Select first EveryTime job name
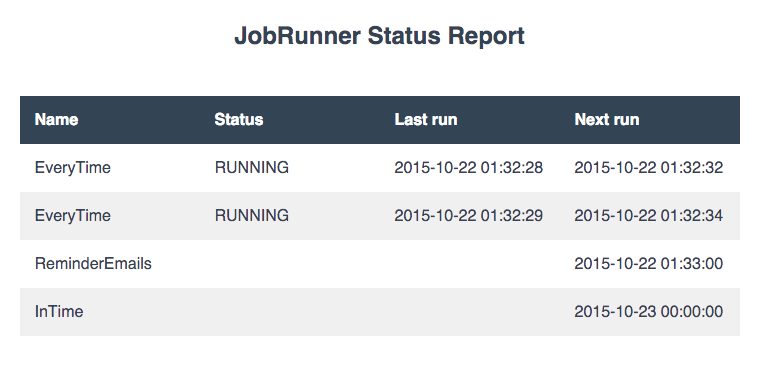This screenshot has height=376, width=760. [73, 168]
